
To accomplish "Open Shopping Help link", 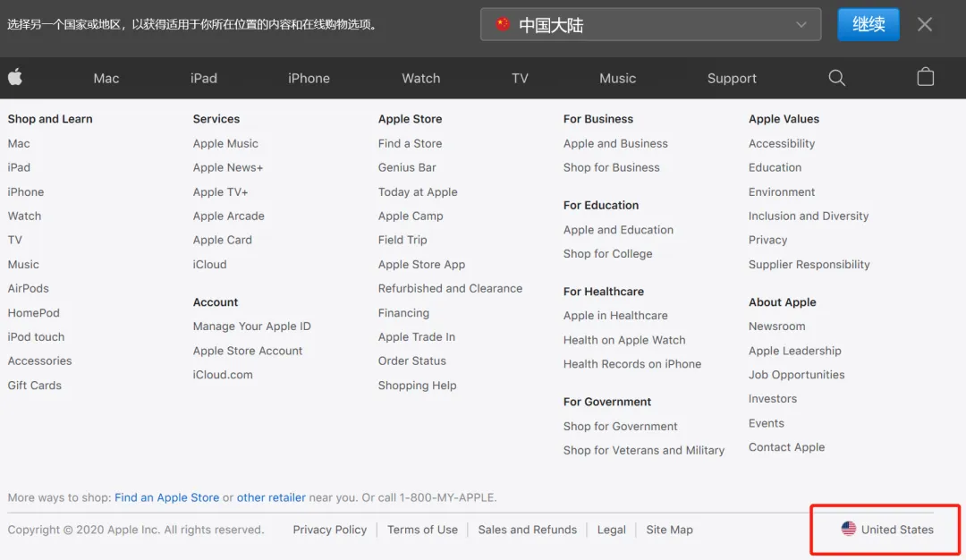I will [x=417, y=386].
